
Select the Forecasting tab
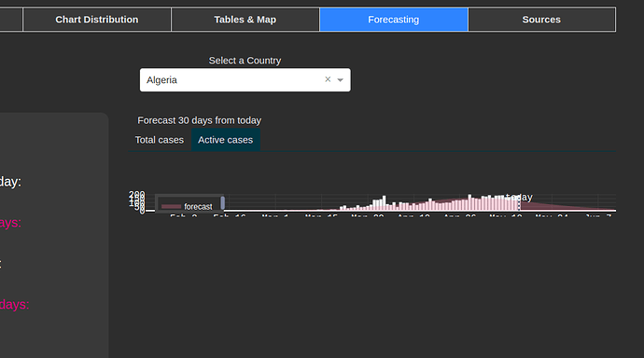click(x=394, y=20)
